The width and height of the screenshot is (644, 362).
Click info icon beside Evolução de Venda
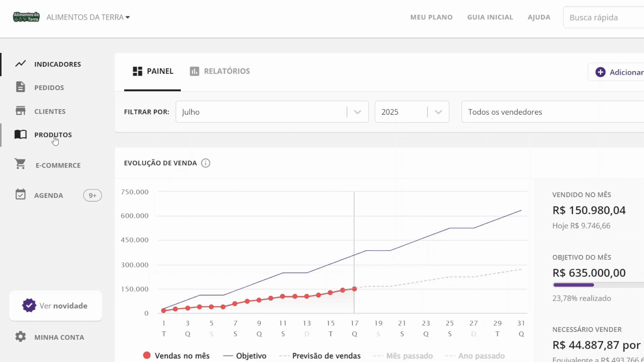206,163
